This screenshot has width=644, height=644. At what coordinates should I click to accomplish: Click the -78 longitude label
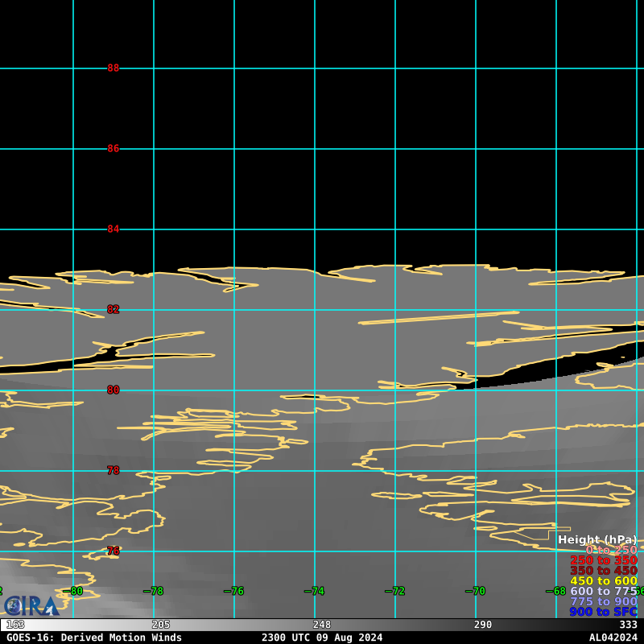pos(153,592)
